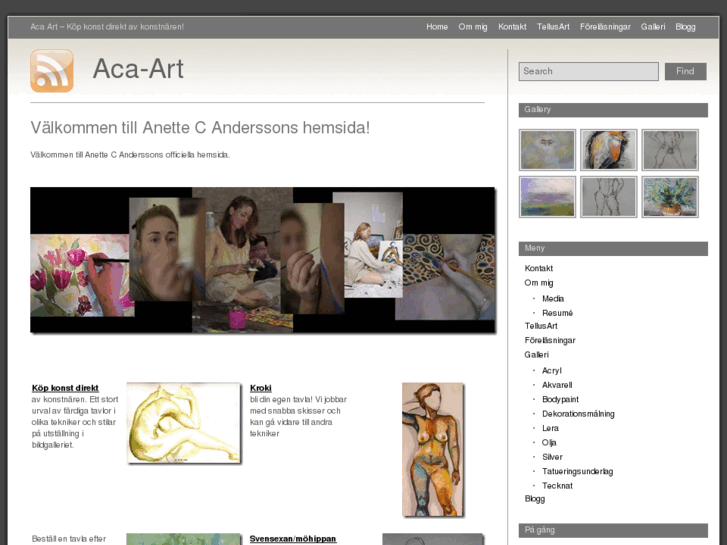
Task: Go to Home in top navigation
Action: point(437,27)
